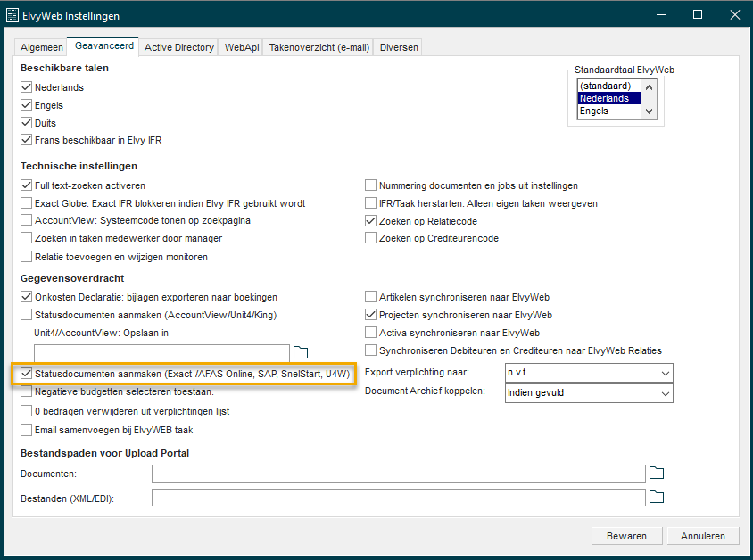Uncheck Projecten synchroniseren naar ElvyWeb
753x560 pixels.
point(371,315)
